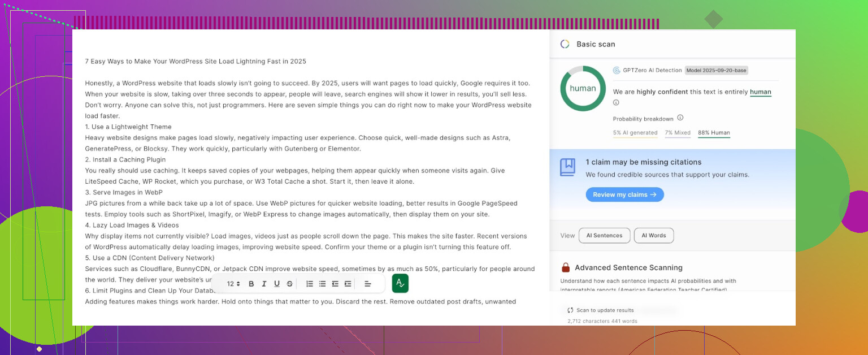Open info icon beside Probability breakdown
This screenshot has width=868, height=355.
pyautogui.click(x=680, y=118)
